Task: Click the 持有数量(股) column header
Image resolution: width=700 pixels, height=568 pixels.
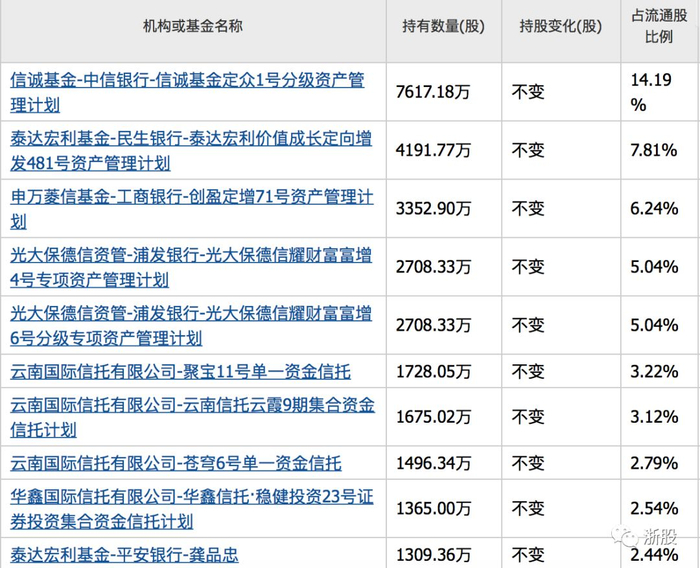Action: pos(444,26)
